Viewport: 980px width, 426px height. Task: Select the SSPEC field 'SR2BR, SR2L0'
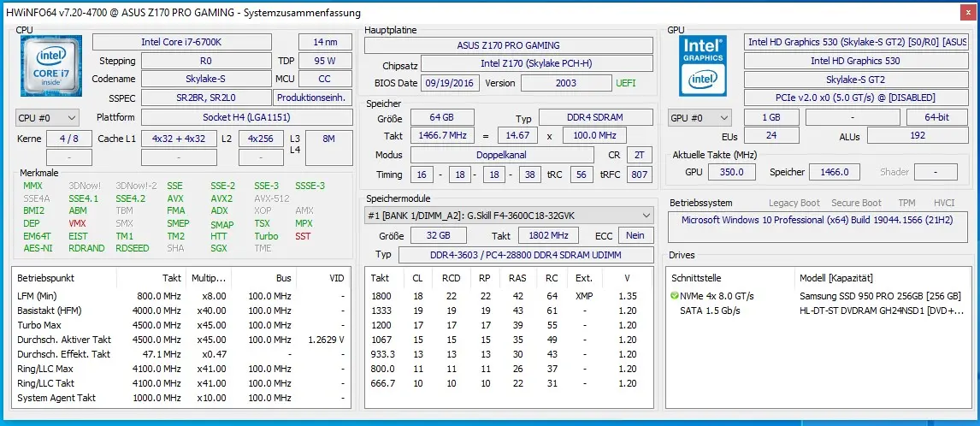pyautogui.click(x=206, y=98)
